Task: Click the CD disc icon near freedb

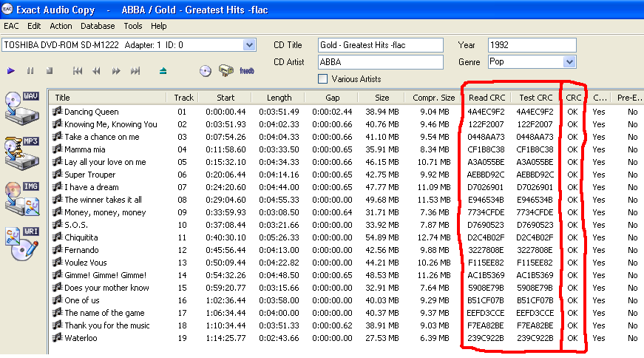Action: pos(206,71)
